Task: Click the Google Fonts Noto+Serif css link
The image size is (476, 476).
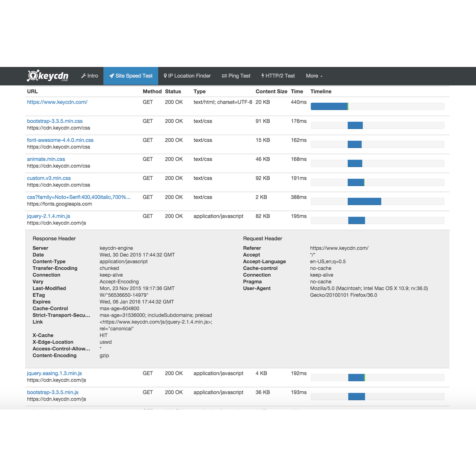Action: (x=78, y=197)
